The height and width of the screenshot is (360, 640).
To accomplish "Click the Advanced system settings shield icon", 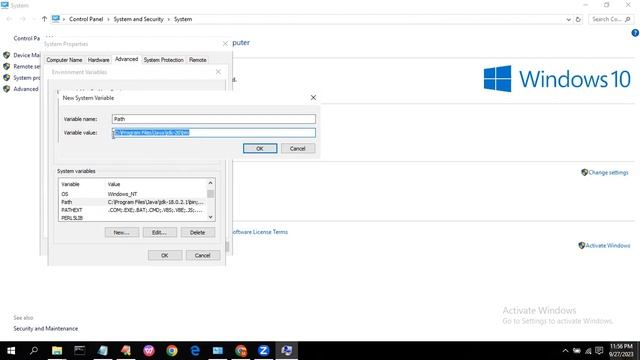I will 7,89.
